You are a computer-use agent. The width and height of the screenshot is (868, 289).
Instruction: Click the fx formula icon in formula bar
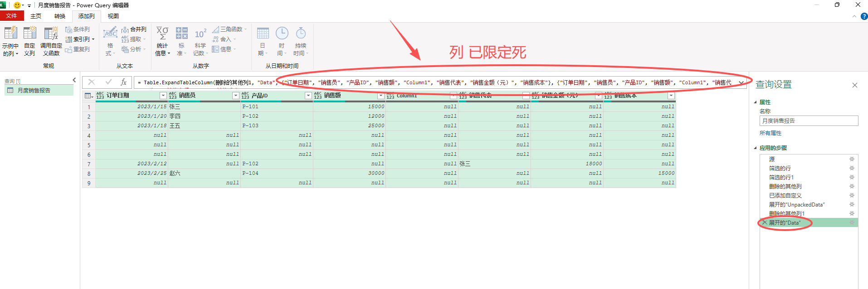click(x=123, y=82)
